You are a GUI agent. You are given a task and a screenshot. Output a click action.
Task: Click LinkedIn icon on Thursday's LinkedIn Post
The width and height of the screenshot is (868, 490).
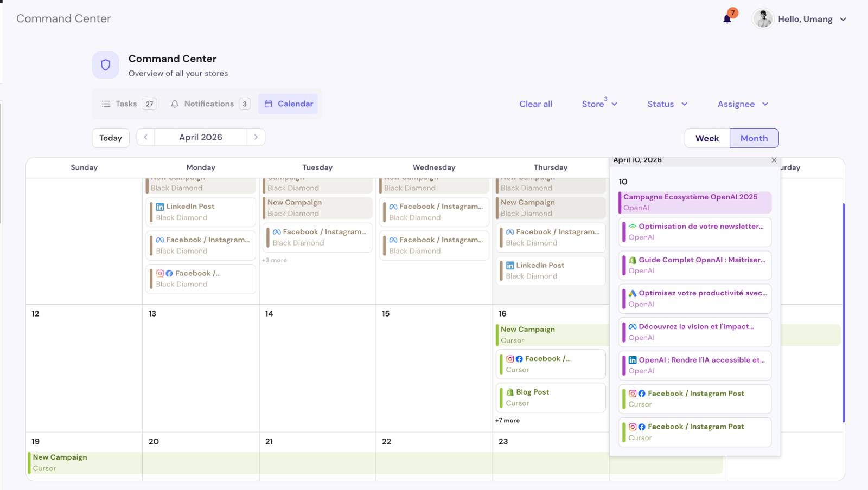[x=510, y=266]
